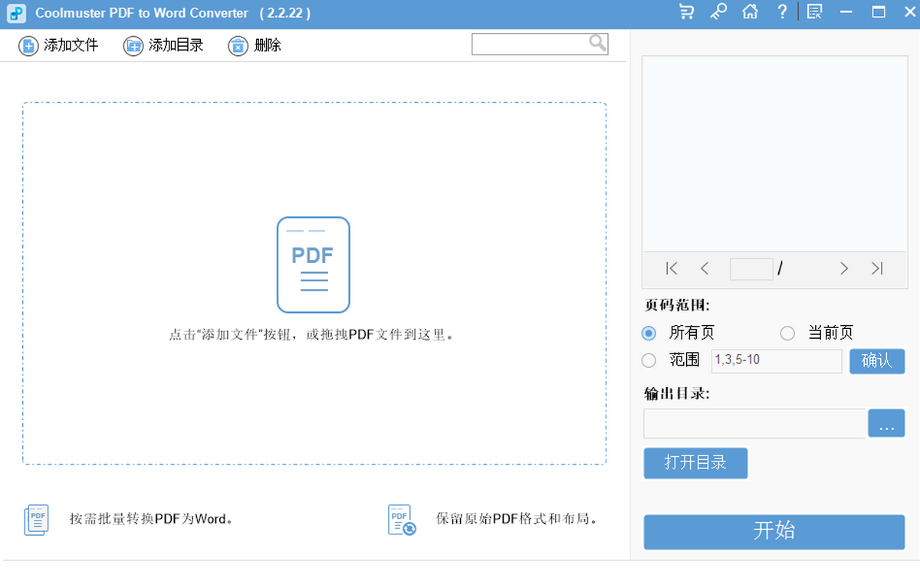Click the 按需批量转换PDF为Word text
Screen dimensions: 920x588
pyautogui.click(x=151, y=519)
